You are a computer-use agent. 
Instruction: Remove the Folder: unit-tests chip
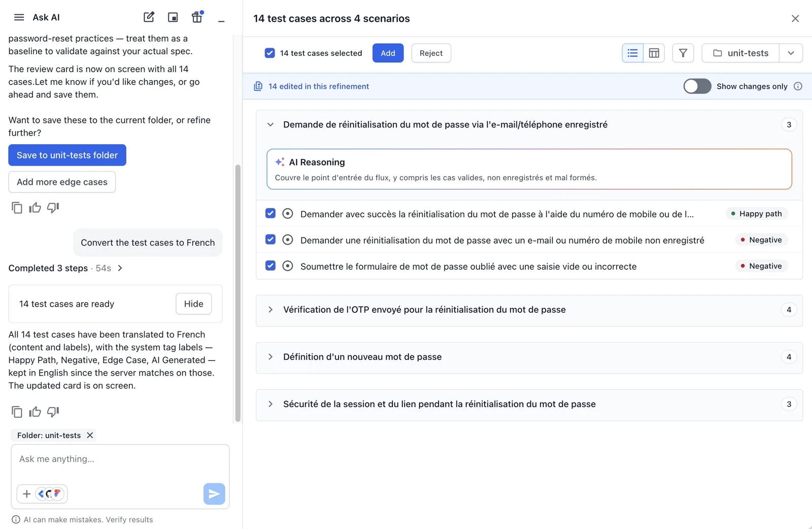pos(90,435)
